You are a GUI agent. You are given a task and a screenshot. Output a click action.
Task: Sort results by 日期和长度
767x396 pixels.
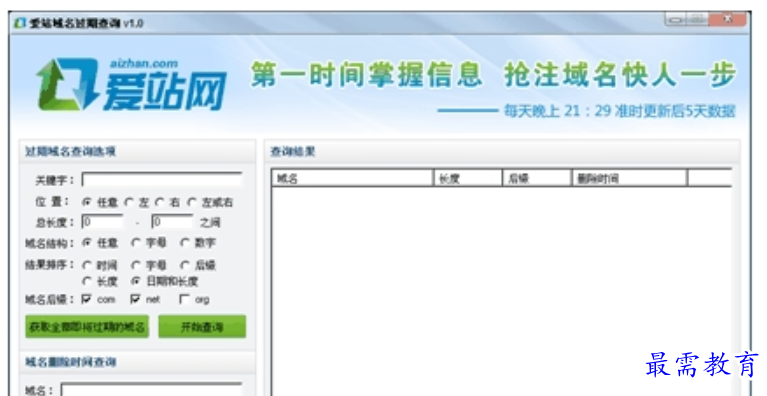pyautogui.click(x=136, y=281)
